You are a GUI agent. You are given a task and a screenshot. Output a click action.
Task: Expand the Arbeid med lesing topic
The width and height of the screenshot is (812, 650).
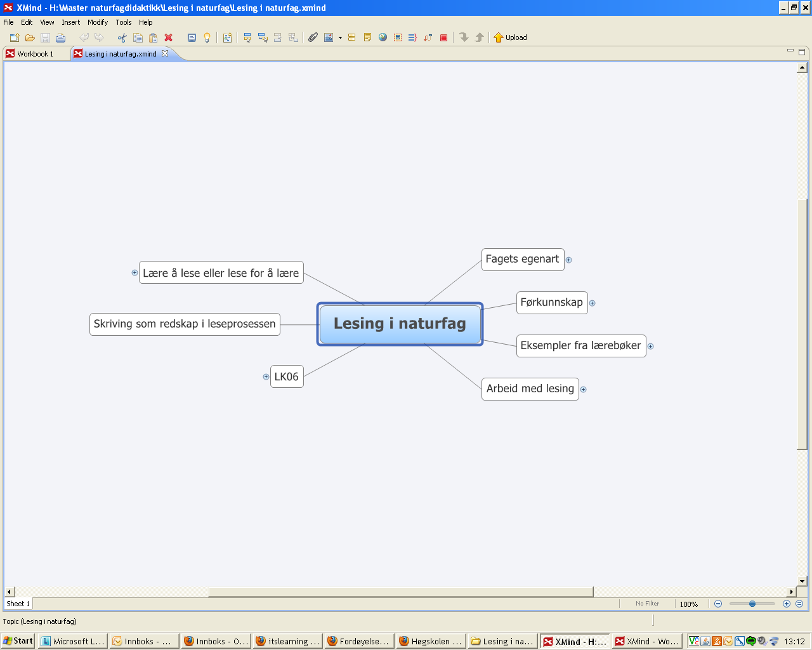point(583,389)
